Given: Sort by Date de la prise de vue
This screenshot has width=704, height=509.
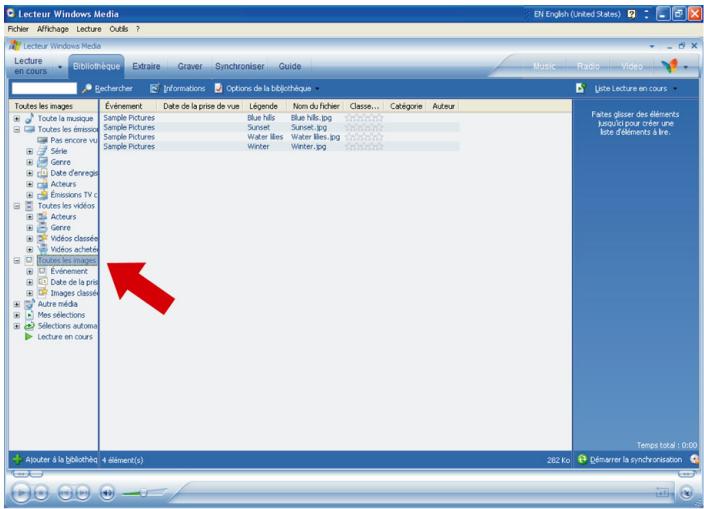Looking at the screenshot, I should [x=201, y=106].
